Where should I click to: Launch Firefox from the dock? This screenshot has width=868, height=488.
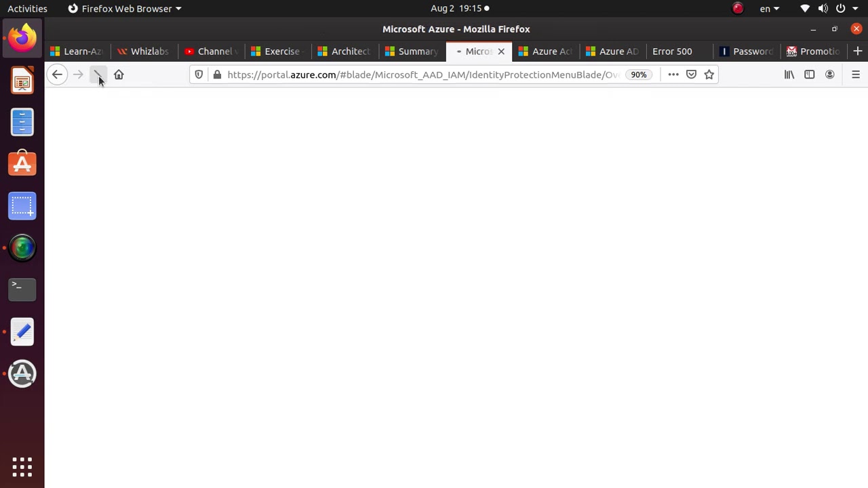(x=22, y=38)
